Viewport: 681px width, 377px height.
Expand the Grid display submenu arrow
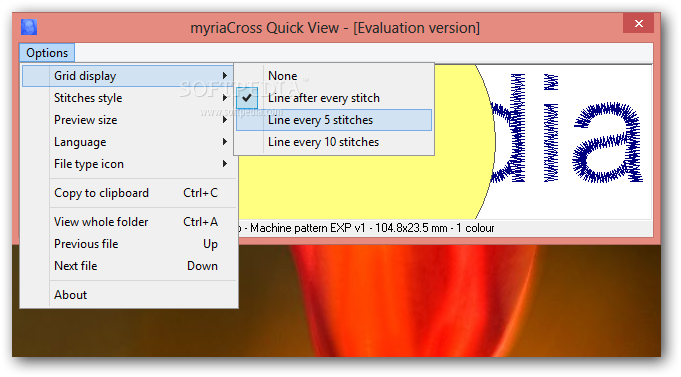(x=225, y=76)
